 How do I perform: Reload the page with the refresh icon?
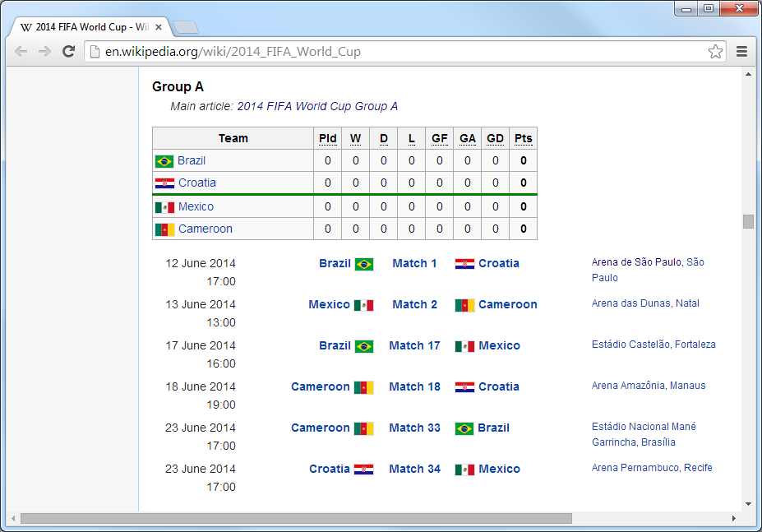tap(68, 52)
